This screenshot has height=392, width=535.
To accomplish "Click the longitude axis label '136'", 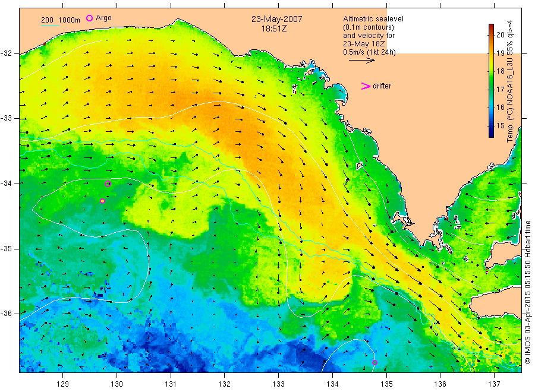I will coord(440,384).
